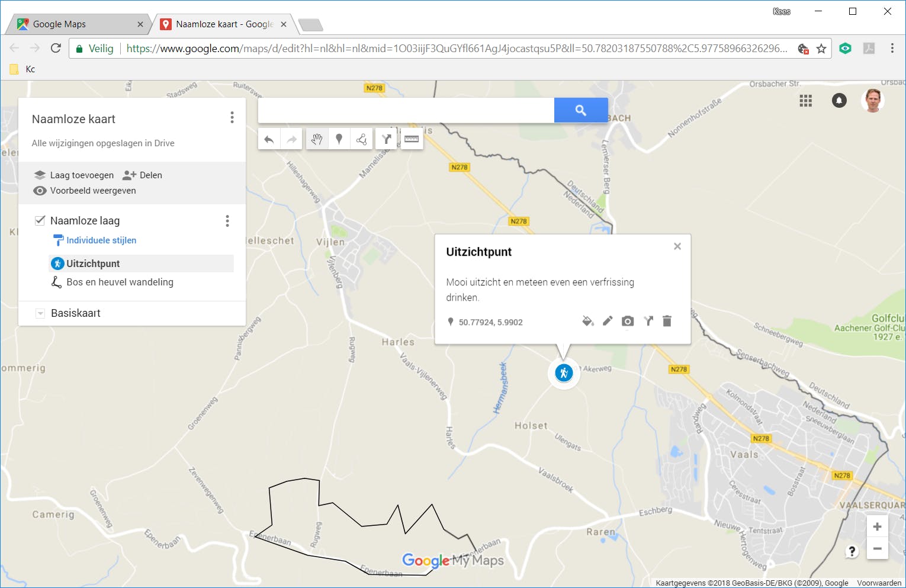Click Delen to share the map
Viewport: 906px width, 588px height.
[142, 175]
